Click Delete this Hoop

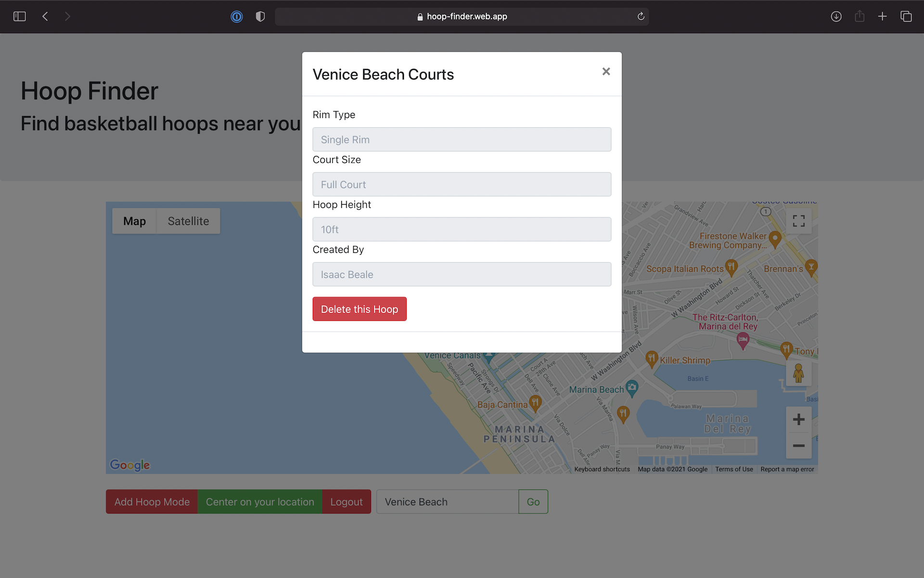coord(359,309)
